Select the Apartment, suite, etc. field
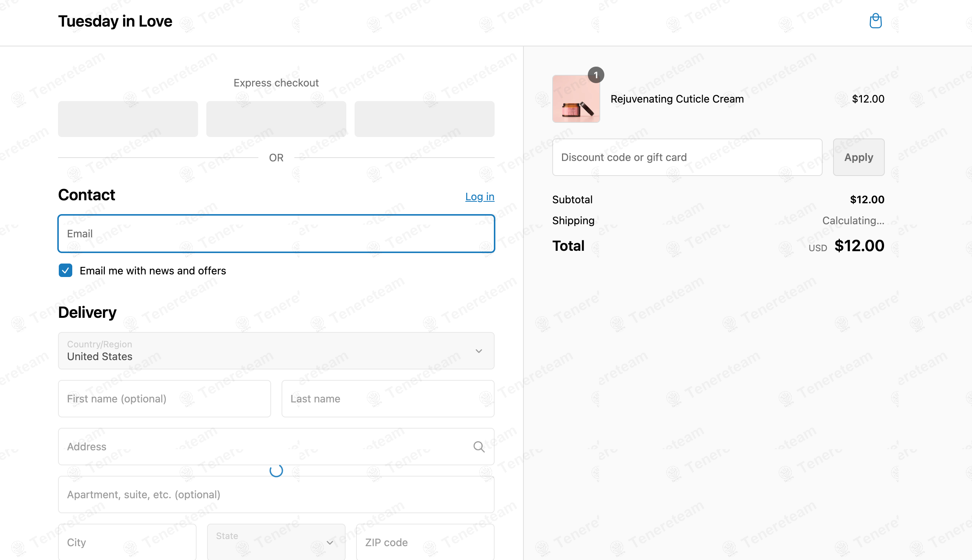 [276, 494]
